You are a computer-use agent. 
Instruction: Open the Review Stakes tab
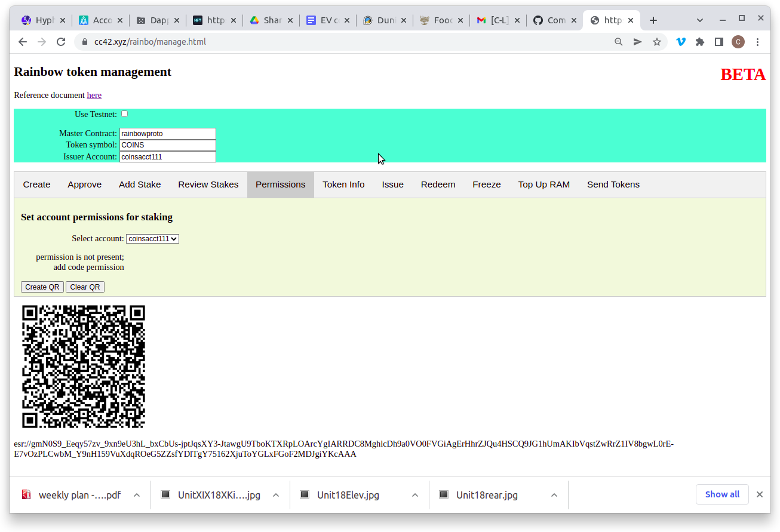(208, 184)
